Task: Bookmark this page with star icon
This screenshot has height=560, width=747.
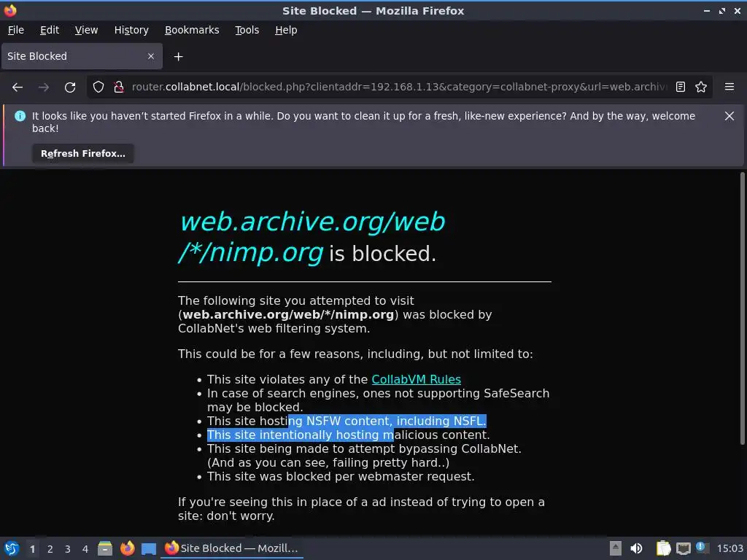Action: pos(701,87)
